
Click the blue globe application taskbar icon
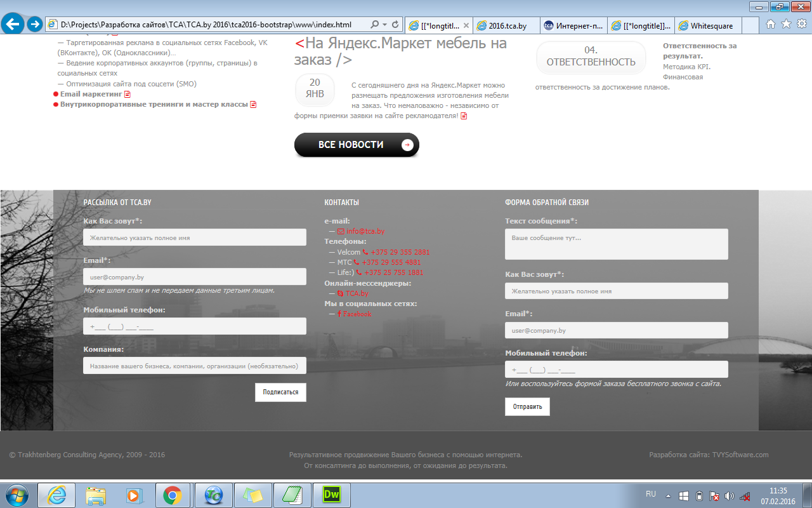[213, 495]
